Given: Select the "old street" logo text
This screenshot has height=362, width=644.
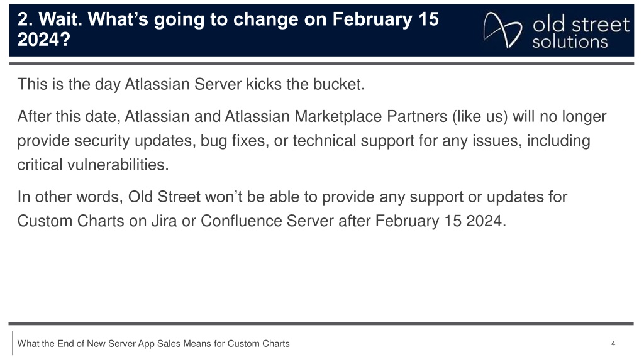Looking at the screenshot, I should (580, 25).
